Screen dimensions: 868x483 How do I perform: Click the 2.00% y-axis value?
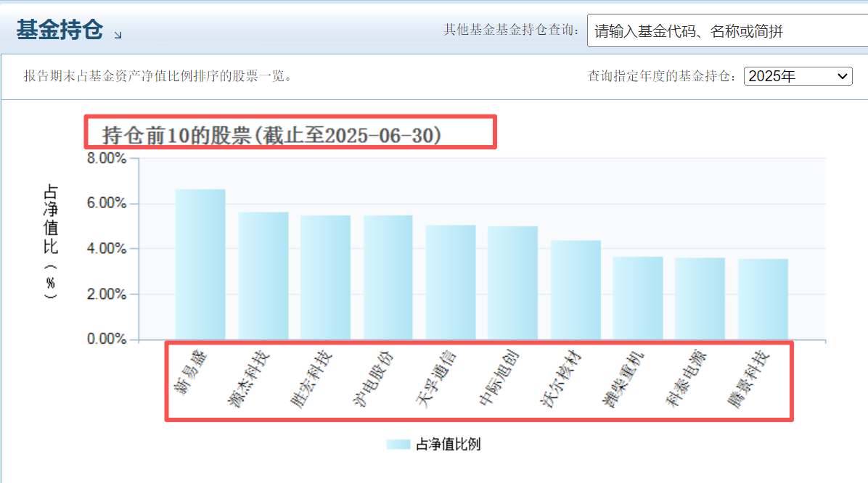(x=106, y=294)
